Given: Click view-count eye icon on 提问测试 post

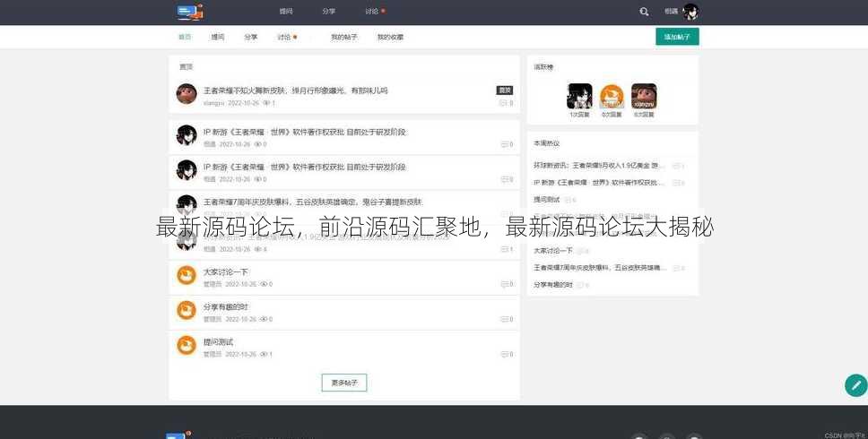Looking at the screenshot, I should coord(264,355).
